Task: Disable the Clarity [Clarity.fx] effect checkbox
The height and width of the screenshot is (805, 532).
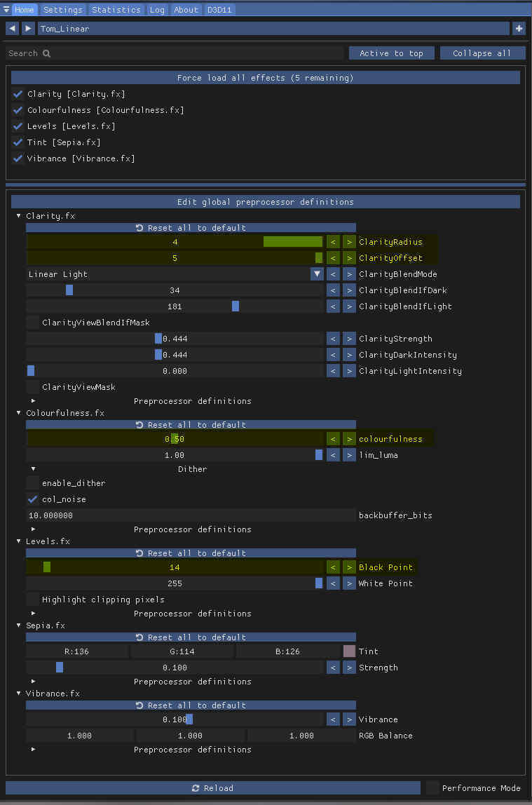Action: point(18,94)
